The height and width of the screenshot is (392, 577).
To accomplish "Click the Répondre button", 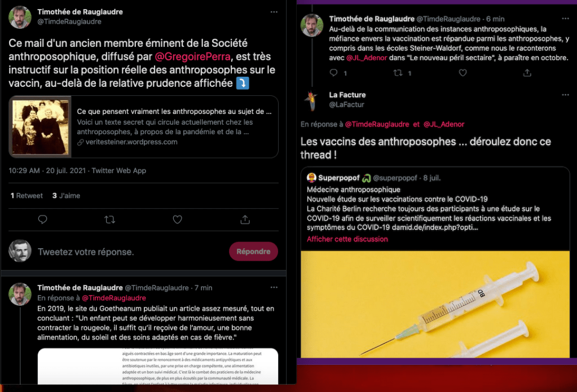I will (x=253, y=252).
